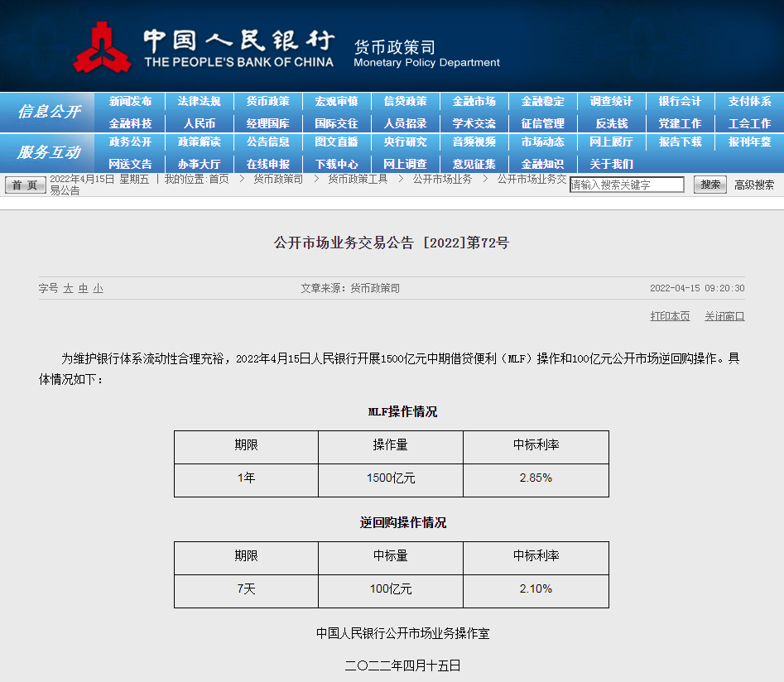
Task: Click the timestamp 2022-04-15 09:20:30
Action: pyautogui.click(x=697, y=288)
